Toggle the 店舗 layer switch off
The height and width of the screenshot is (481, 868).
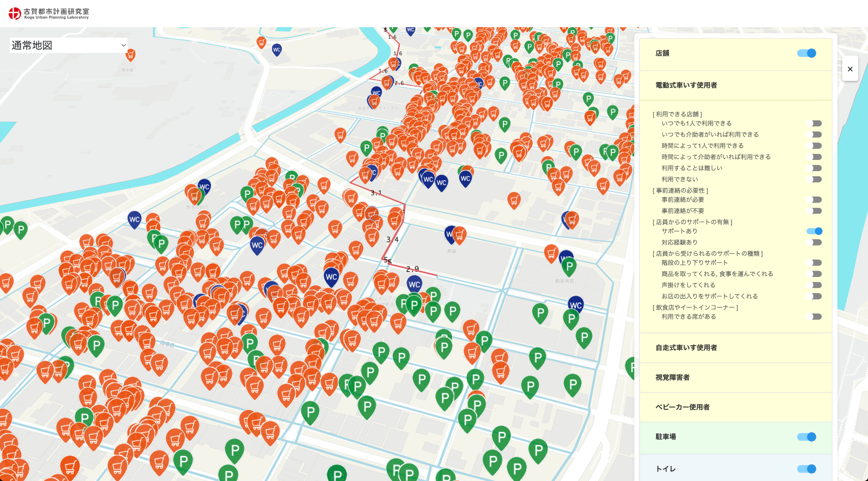click(807, 53)
